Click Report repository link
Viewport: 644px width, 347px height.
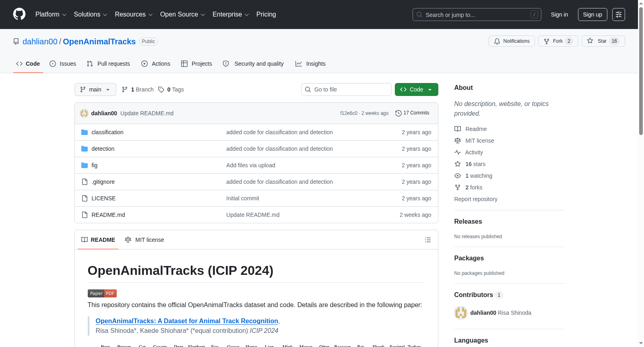476,199
